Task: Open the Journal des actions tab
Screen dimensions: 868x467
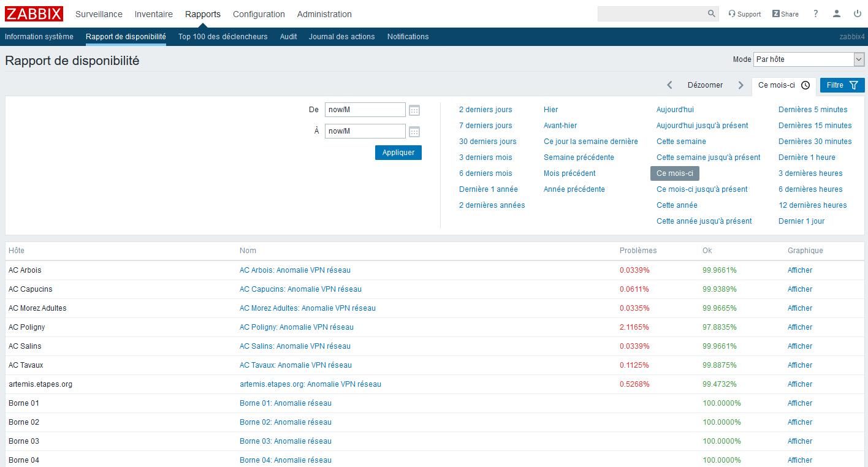Action: [341, 37]
